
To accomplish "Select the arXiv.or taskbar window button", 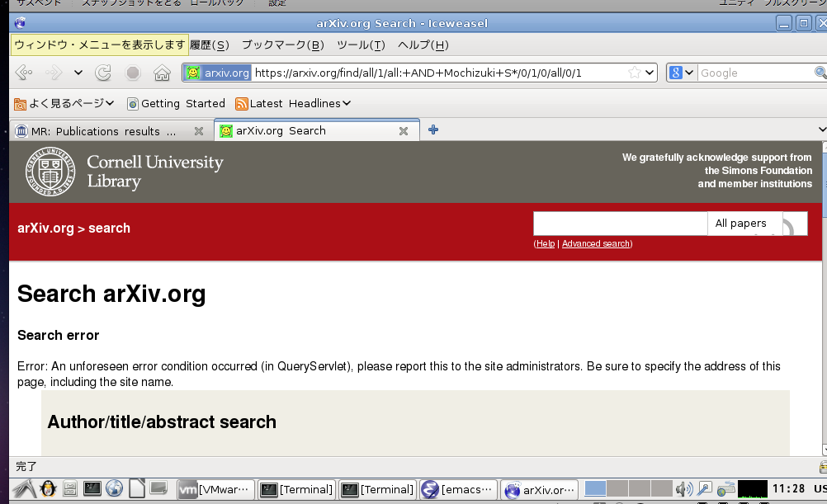I will [x=539, y=489].
